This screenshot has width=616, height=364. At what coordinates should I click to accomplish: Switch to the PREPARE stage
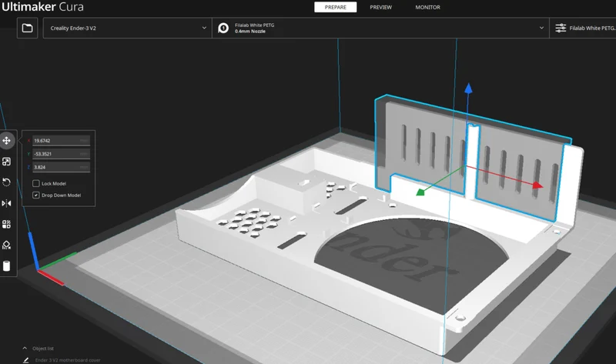[x=336, y=7]
